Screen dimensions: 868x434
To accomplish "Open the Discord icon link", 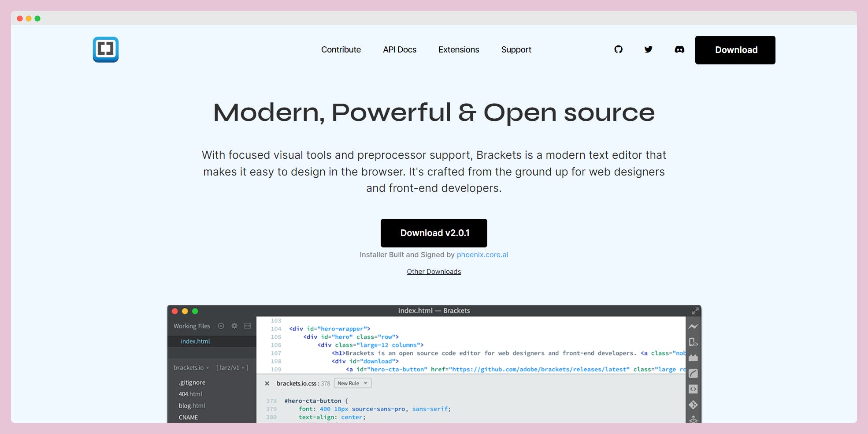I will point(679,49).
